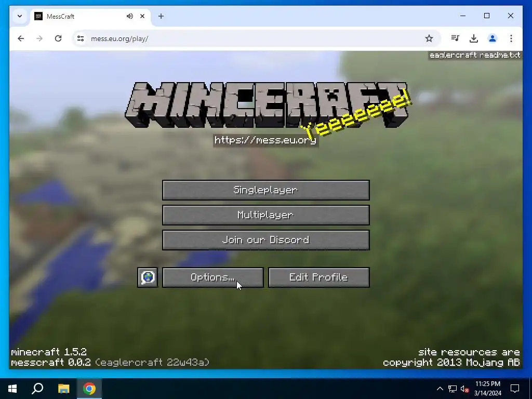Click the https://mess.eu.org link text

pos(265,140)
